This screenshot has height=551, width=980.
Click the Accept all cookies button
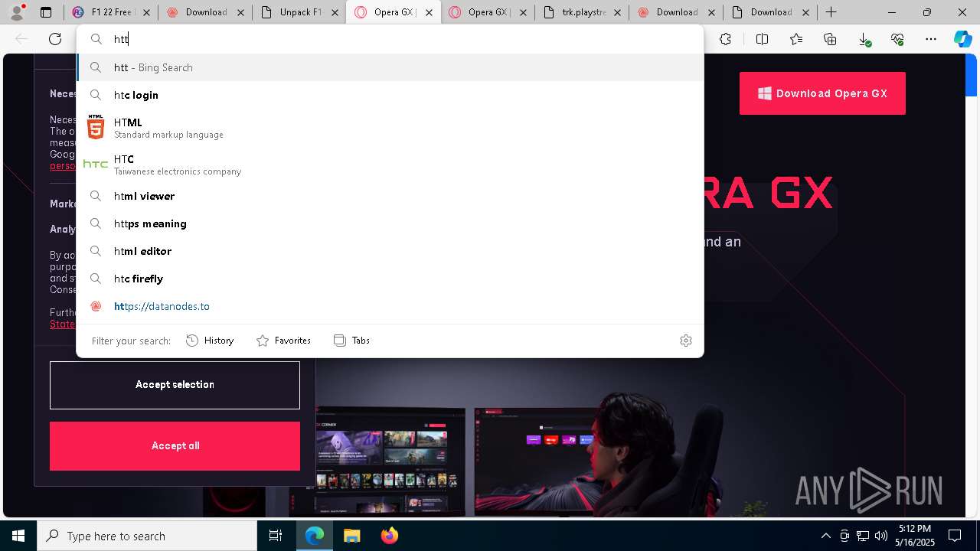[x=175, y=446]
